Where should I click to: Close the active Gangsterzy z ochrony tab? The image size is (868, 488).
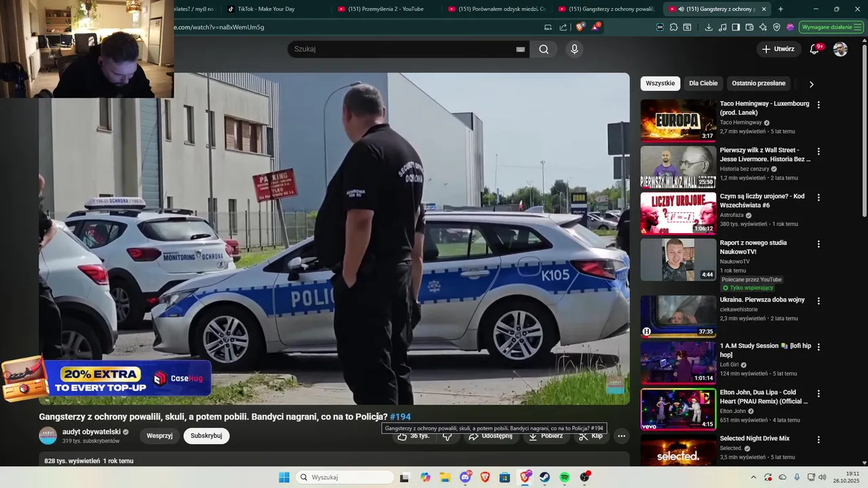[764, 9]
